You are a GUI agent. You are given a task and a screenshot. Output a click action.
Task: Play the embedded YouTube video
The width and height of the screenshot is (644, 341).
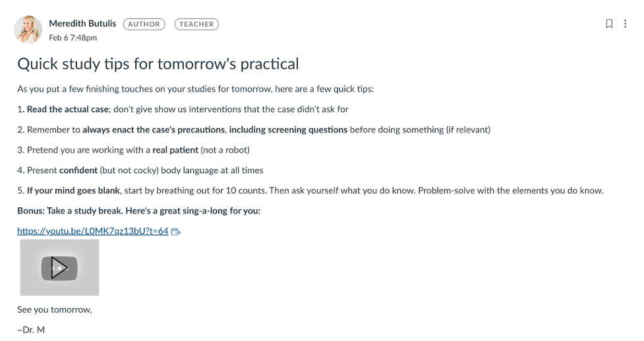59,268
